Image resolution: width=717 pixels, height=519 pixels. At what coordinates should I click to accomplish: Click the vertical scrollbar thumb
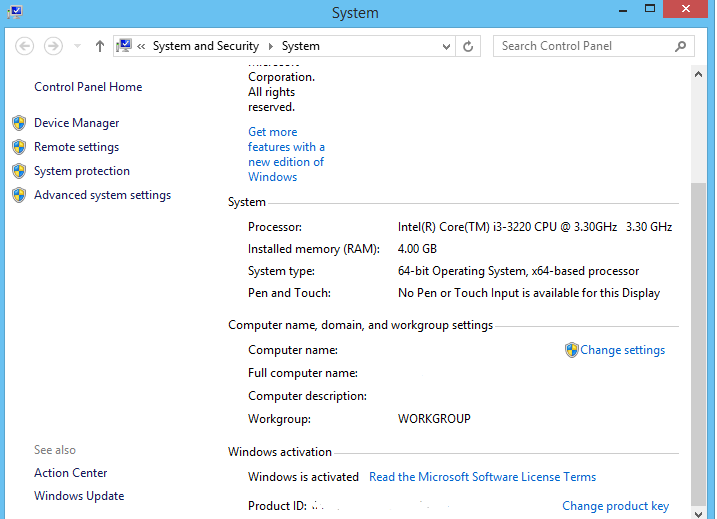click(698, 343)
